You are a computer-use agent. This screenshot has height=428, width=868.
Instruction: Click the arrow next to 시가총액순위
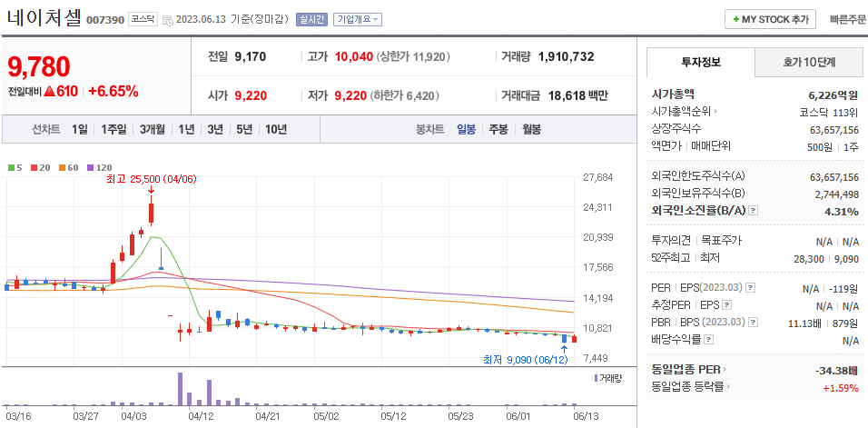coord(715,112)
